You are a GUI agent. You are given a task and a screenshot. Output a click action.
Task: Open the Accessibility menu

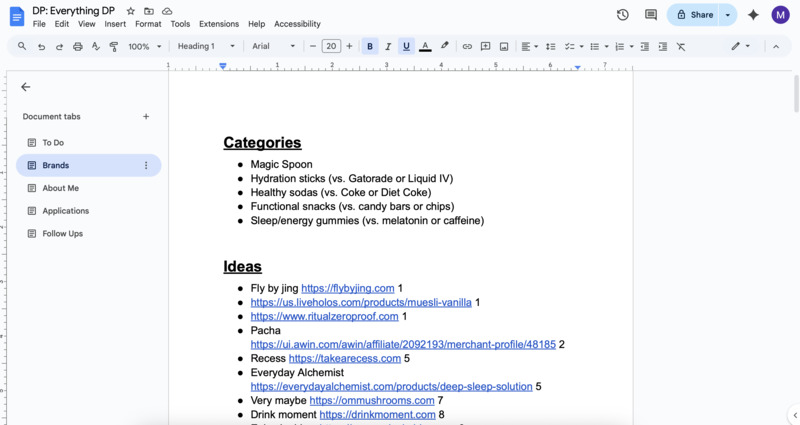[297, 24]
